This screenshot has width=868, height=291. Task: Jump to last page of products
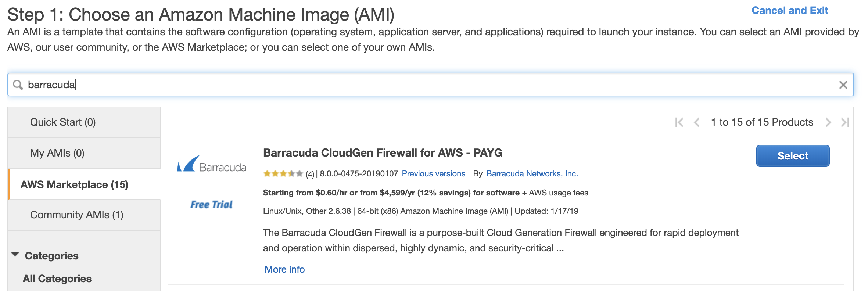click(845, 122)
